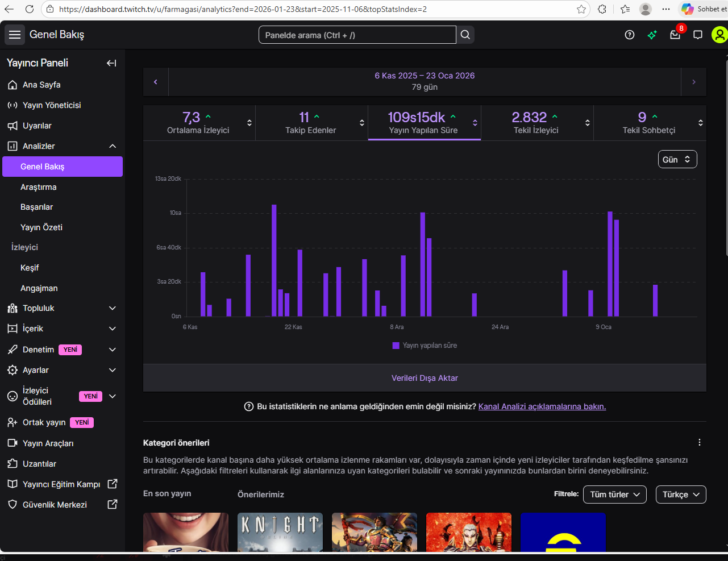Expand the Topluluk section

coord(113,308)
